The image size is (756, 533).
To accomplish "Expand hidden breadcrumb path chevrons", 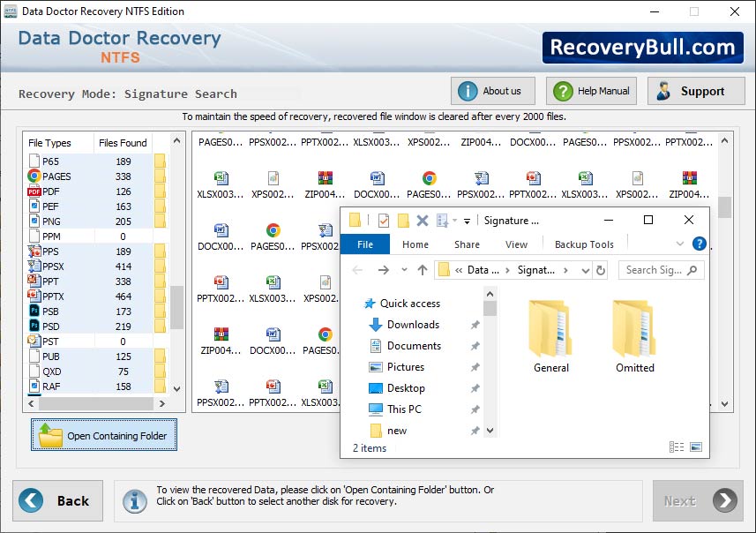I will click(x=459, y=270).
